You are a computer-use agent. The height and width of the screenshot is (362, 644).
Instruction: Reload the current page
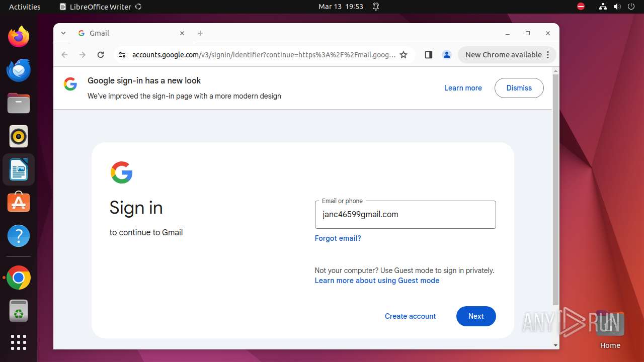pos(101,55)
